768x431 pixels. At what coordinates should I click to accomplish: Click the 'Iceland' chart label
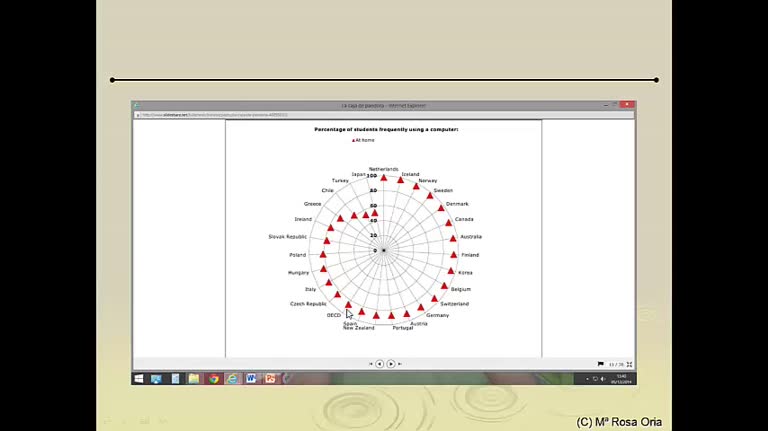pos(410,174)
